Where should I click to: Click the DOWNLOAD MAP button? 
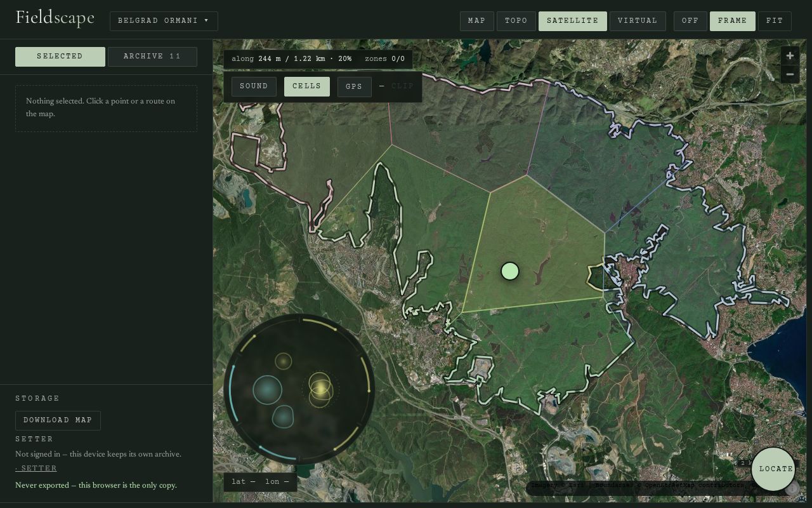(58, 420)
